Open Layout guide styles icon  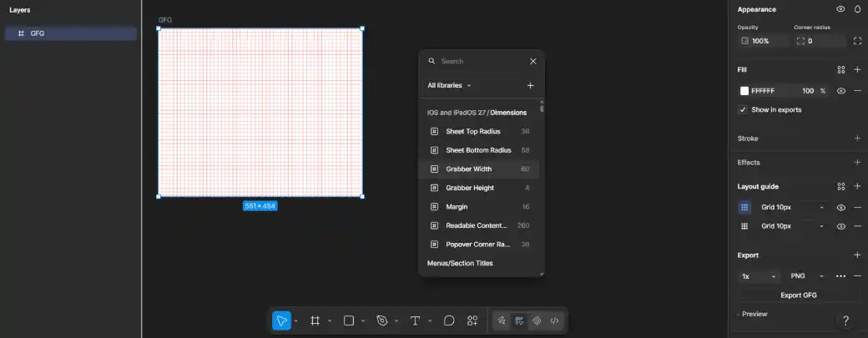(841, 186)
